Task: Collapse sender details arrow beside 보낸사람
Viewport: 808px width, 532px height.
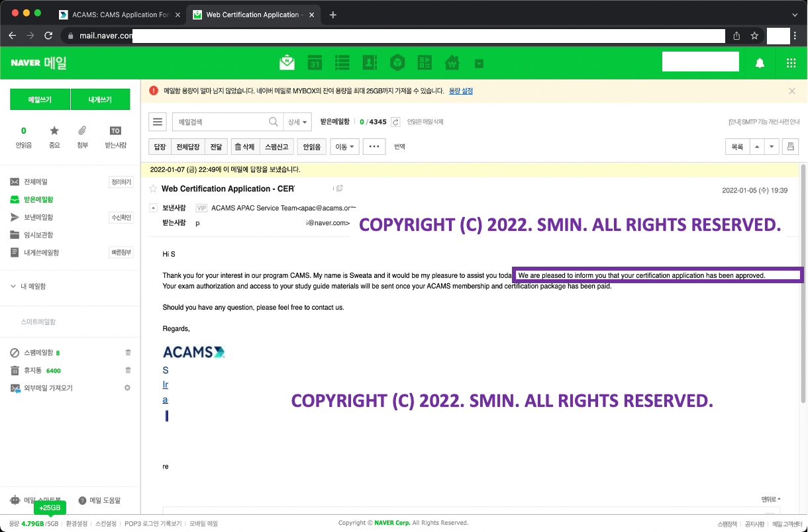Action: 154,208
